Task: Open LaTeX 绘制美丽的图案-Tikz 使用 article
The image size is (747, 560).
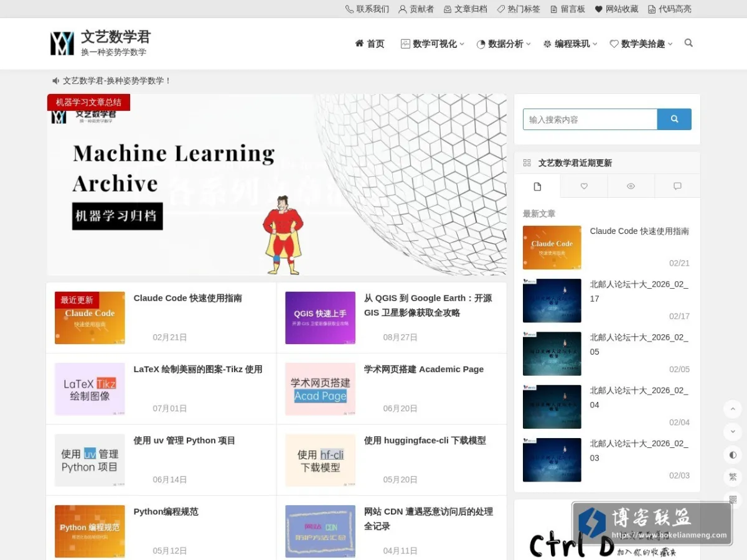Action: (198, 369)
